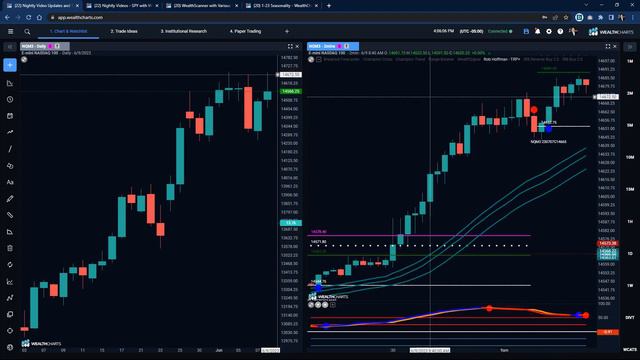Image resolution: width=640 pixels, height=360 pixels.
Task: Close the NQM3 Daily chart panel
Action: click(x=297, y=47)
